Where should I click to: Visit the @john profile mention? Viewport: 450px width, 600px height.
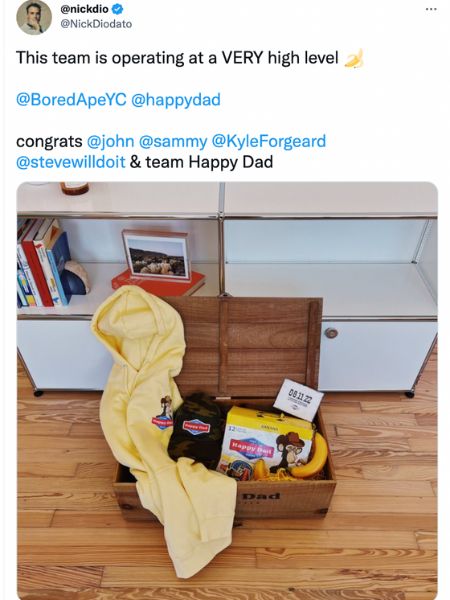(x=111, y=141)
